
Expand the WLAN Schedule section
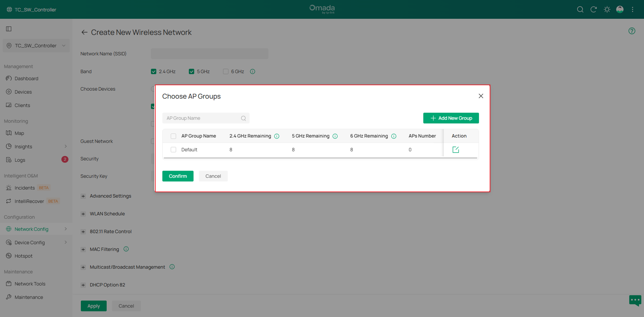pos(83,214)
